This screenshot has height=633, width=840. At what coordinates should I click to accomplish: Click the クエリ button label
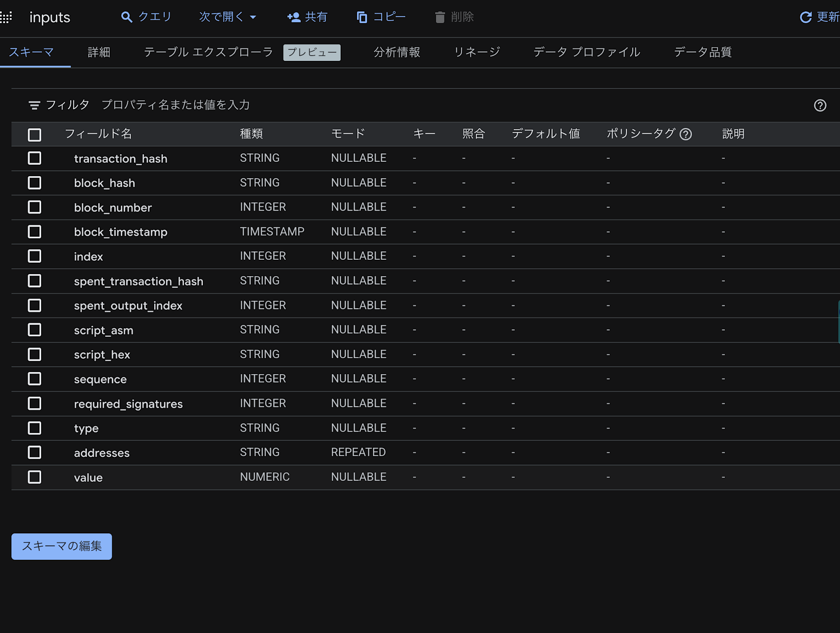point(155,17)
